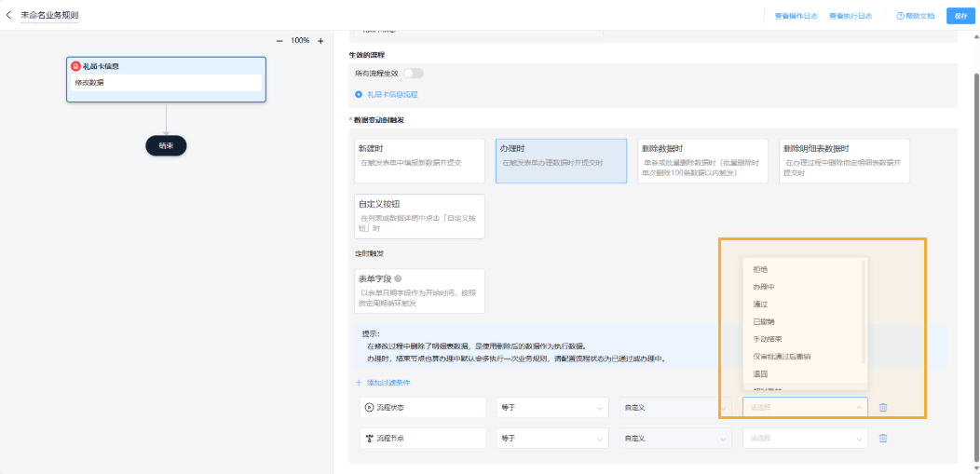
Task: Click the help question icon beside 表单字段
Action: tap(398, 279)
